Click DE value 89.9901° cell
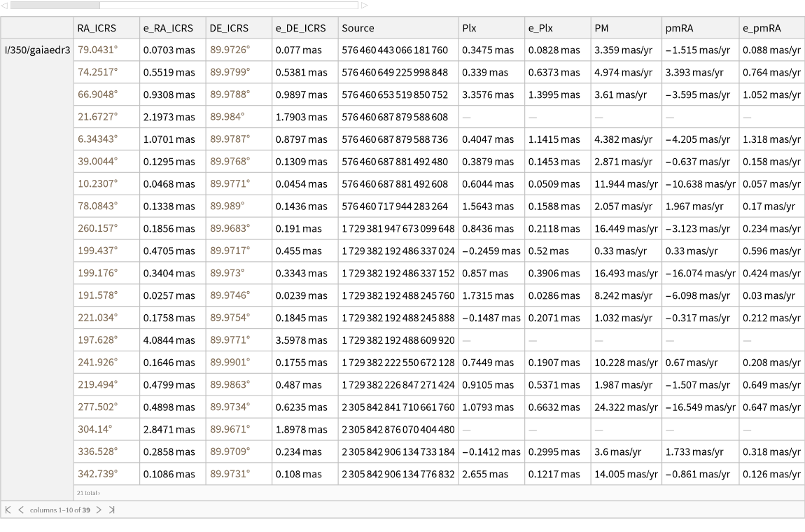The width and height of the screenshot is (805, 532). [x=230, y=363]
